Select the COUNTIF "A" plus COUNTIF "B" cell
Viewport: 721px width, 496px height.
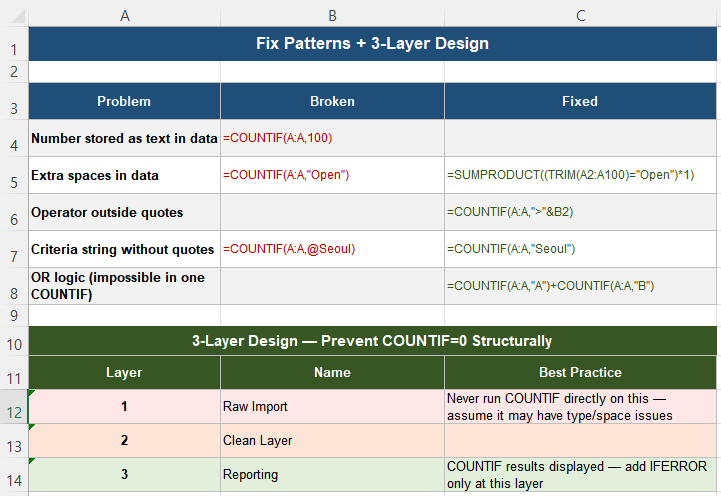(x=581, y=286)
